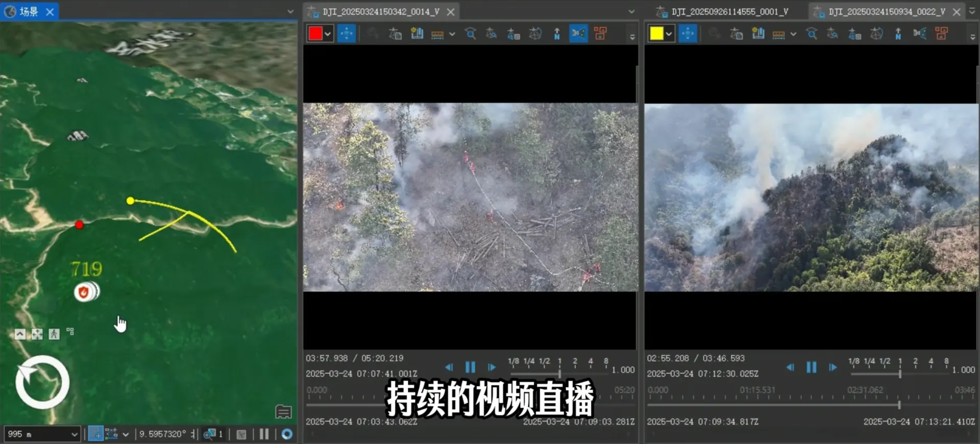The width and height of the screenshot is (980, 444).
Task: Click the north arrow orientation icon
Action: click(557, 34)
